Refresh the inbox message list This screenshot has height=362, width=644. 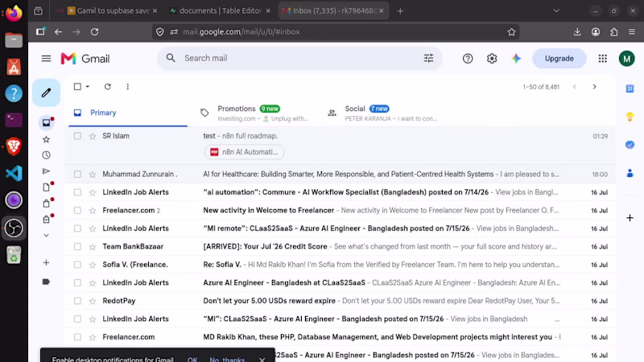point(108,87)
